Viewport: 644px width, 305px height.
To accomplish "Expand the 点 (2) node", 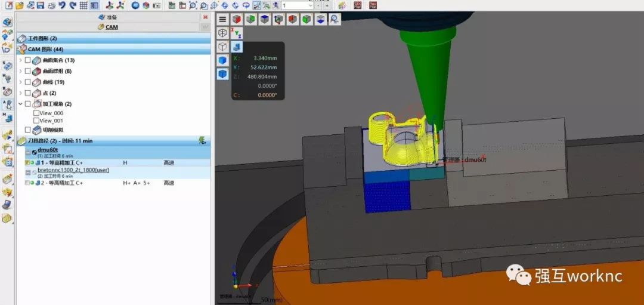I will tap(20, 93).
